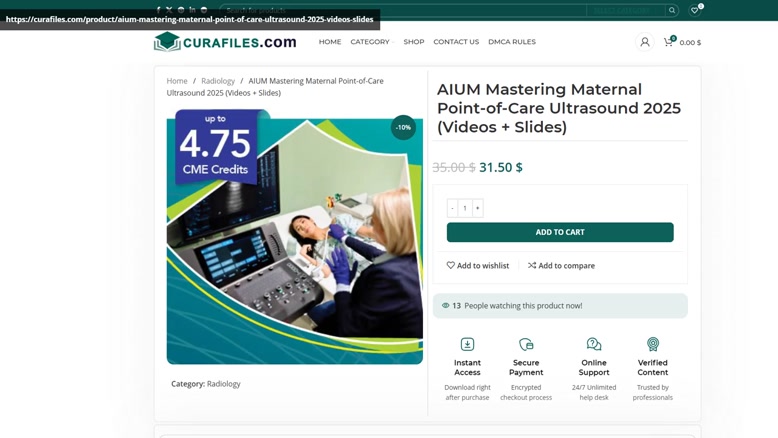Open the Shop menu item
The image size is (778, 438).
414,42
